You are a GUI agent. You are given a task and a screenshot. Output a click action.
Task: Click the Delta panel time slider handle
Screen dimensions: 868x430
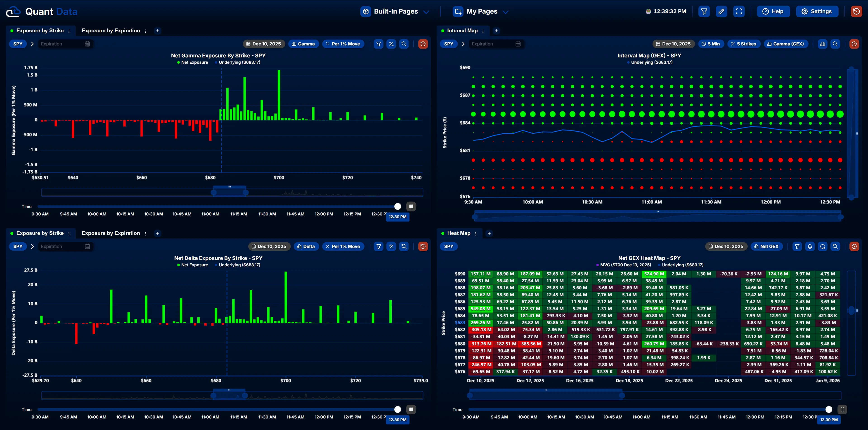398,409
